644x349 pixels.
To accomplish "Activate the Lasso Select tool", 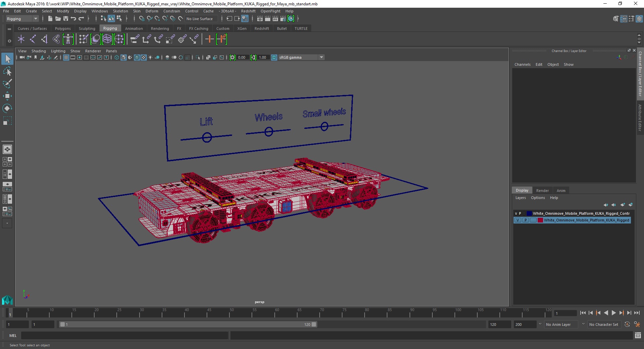I will pyautogui.click(x=7, y=71).
